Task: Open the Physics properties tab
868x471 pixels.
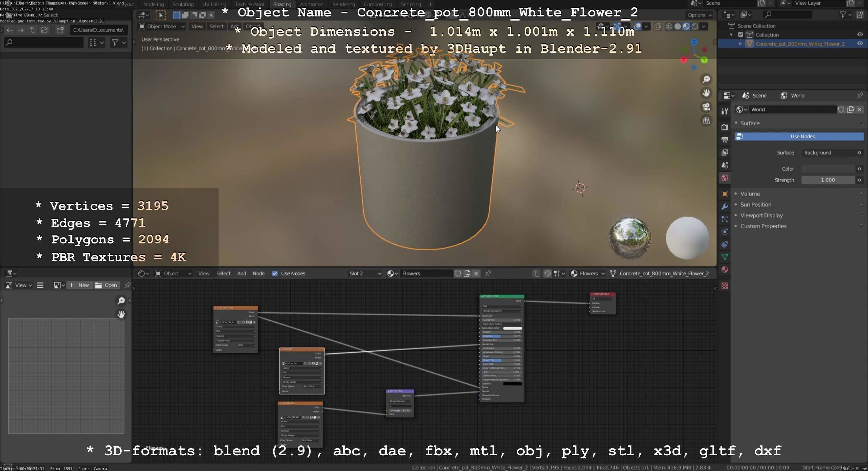Action: pyautogui.click(x=725, y=232)
